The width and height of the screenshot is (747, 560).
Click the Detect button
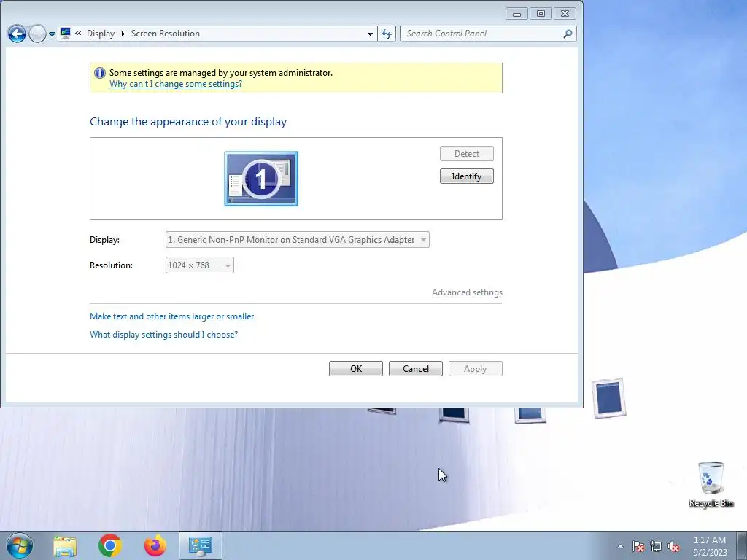[466, 153]
